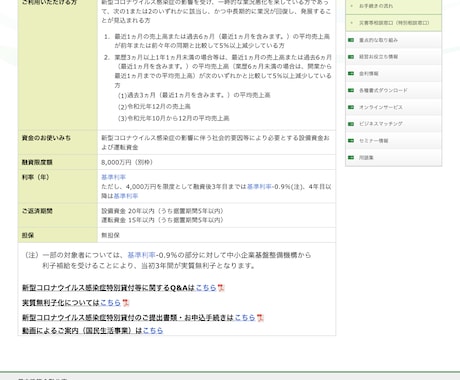Follow the first 基準利率 link in the 利率 row

113,177
